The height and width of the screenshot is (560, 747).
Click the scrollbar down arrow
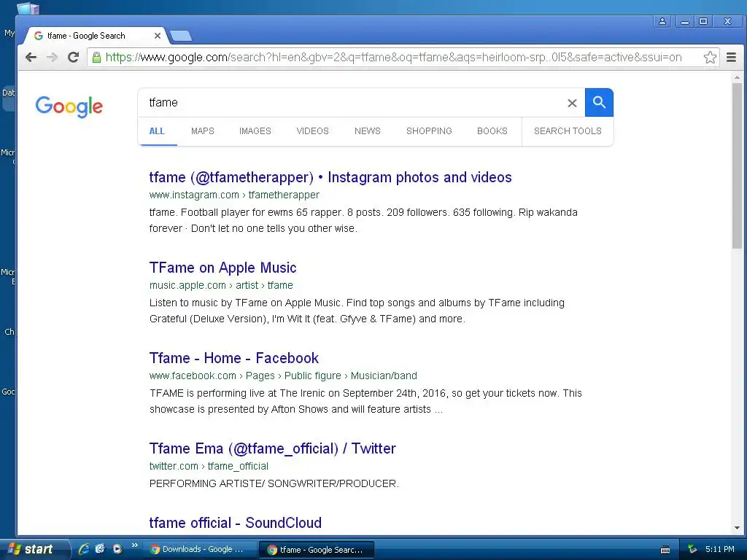(x=737, y=528)
